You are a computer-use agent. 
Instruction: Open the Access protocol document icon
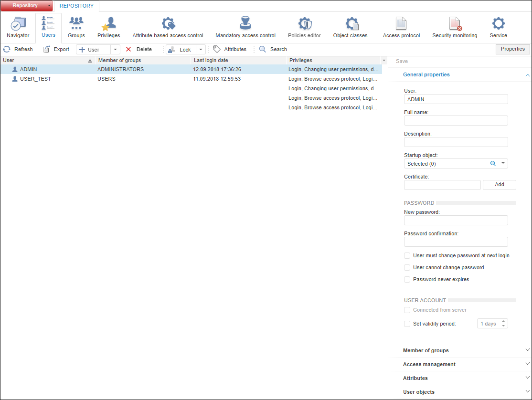point(401,24)
